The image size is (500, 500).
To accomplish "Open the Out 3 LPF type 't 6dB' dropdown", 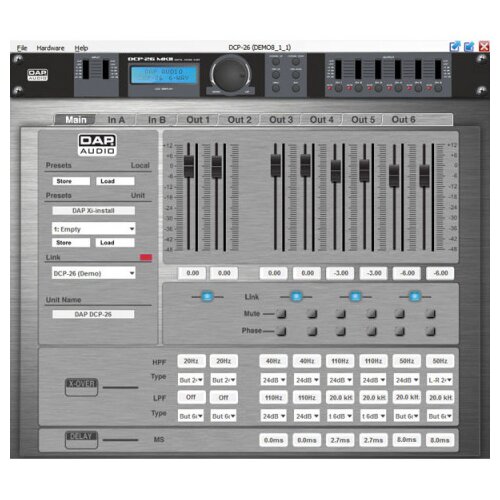I will point(340,416).
